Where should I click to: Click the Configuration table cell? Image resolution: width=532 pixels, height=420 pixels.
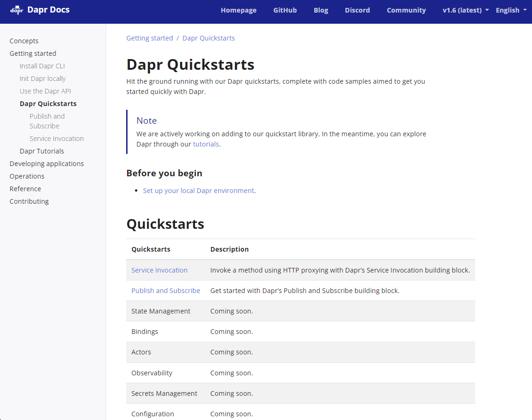153,414
